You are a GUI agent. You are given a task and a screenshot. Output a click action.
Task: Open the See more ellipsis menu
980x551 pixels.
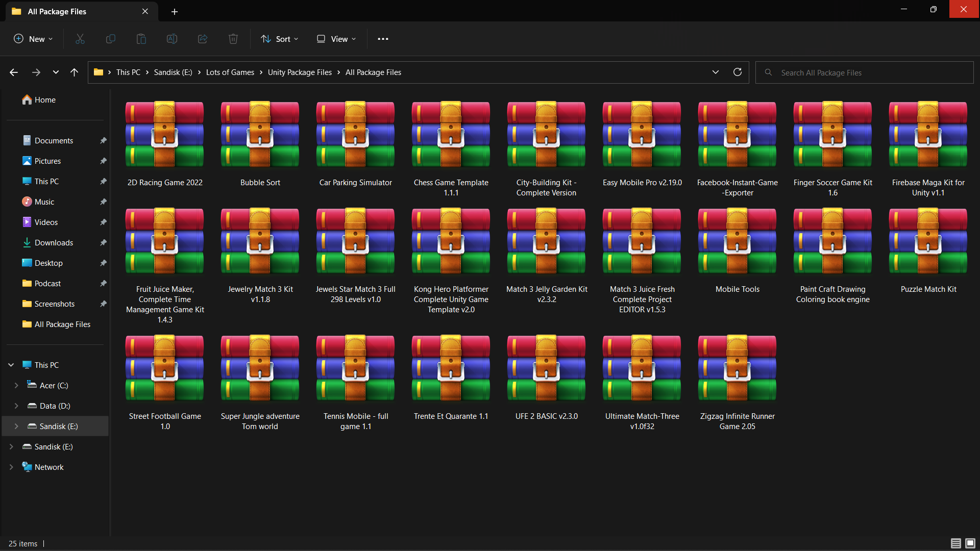point(383,39)
